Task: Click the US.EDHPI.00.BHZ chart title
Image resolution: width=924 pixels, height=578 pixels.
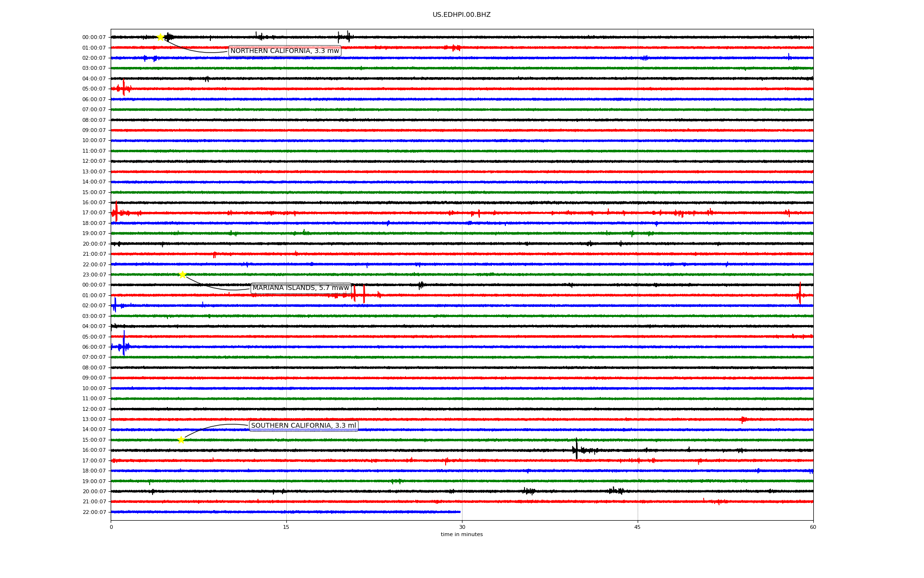Action: [462, 15]
